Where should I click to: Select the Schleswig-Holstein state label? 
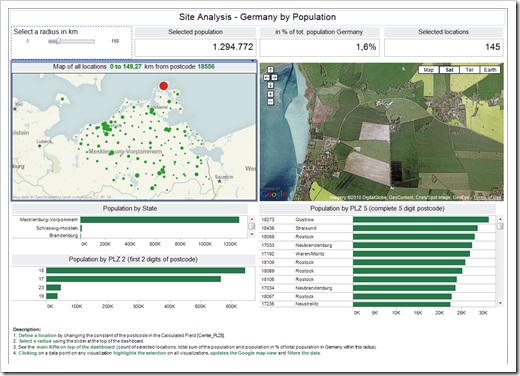coord(57,228)
